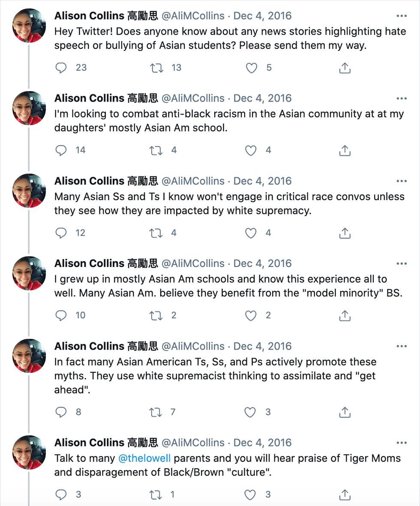Reply to the first tweet about news stories
The image size is (420, 506).
61,68
